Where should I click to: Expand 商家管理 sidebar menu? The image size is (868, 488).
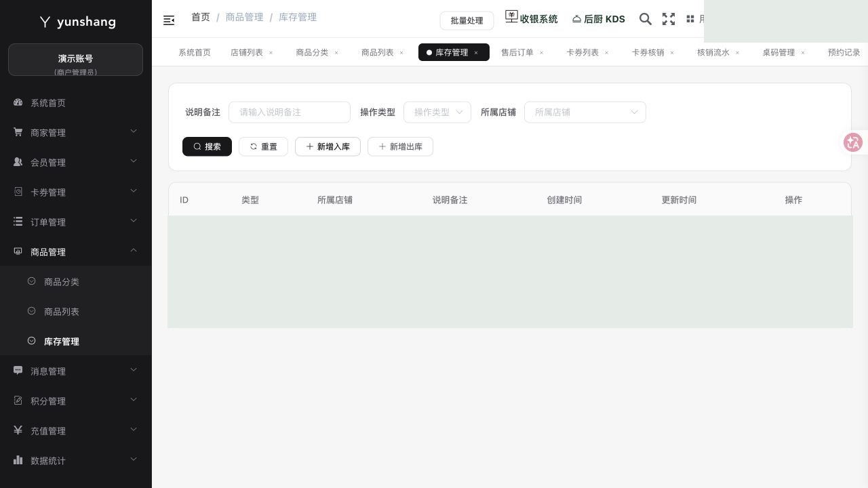[76, 133]
